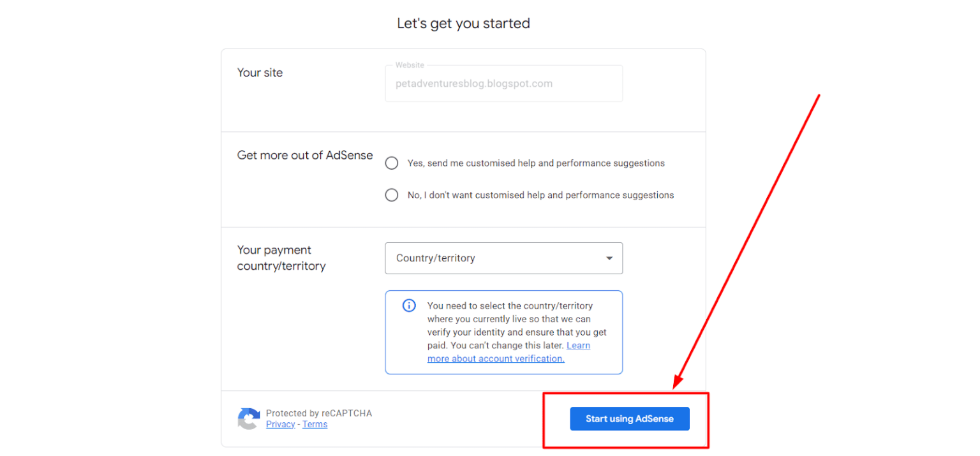The width and height of the screenshot is (980, 456).
Task: Click the "Your site" section label
Action: click(260, 72)
